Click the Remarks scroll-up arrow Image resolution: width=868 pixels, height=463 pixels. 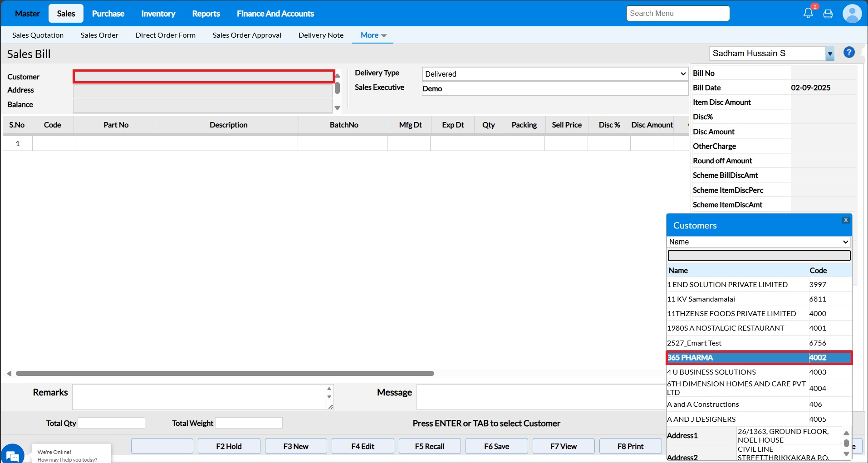pos(329,389)
